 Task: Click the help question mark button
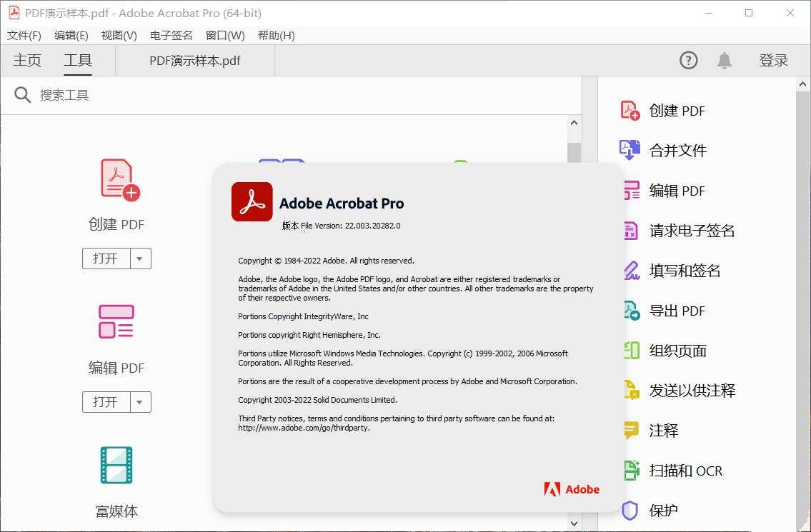[x=688, y=60]
